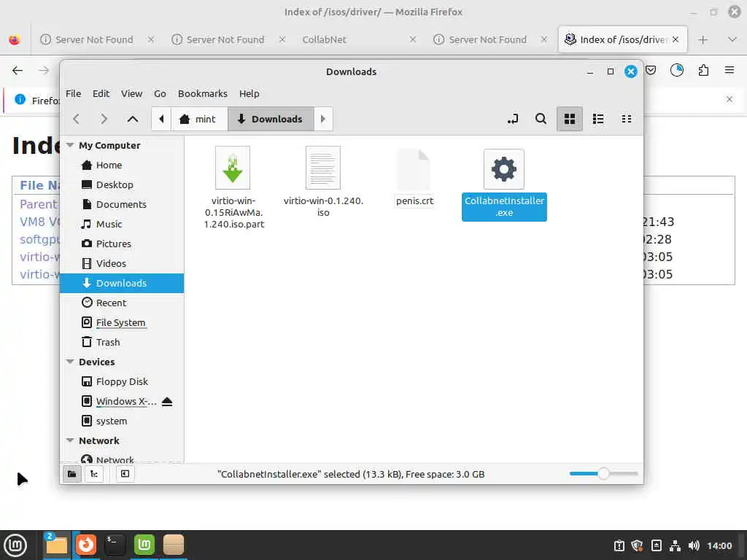Open File System in the sidebar
Screen dimensions: 747x560
(122, 322)
